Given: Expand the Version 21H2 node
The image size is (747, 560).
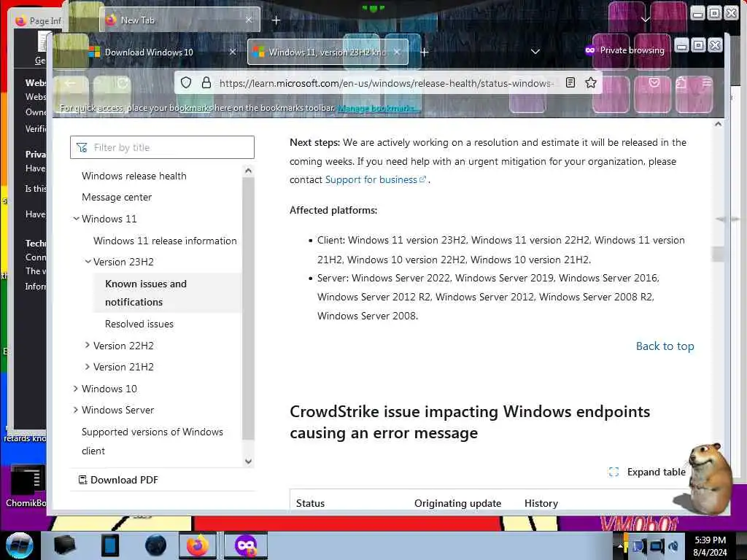Looking at the screenshot, I should [x=88, y=367].
